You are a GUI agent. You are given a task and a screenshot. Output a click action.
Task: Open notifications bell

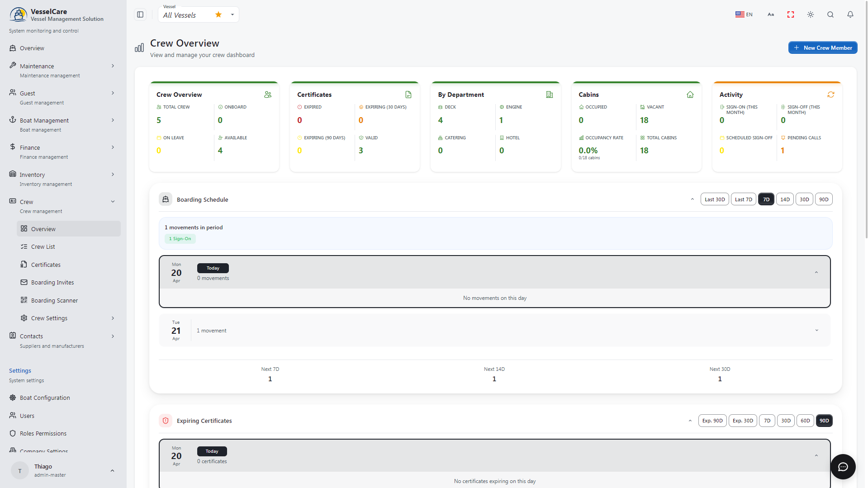point(850,14)
